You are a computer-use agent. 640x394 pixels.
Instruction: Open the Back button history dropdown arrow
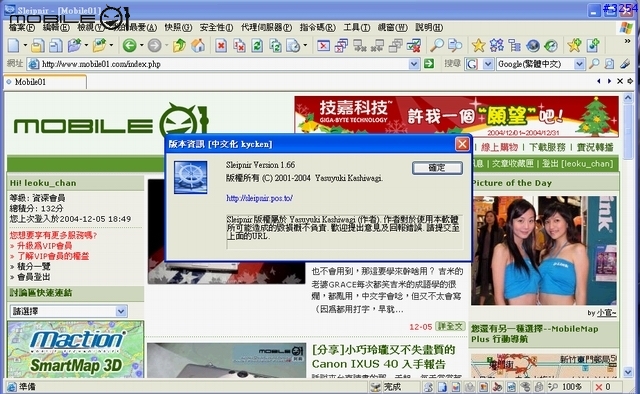(x=142, y=45)
